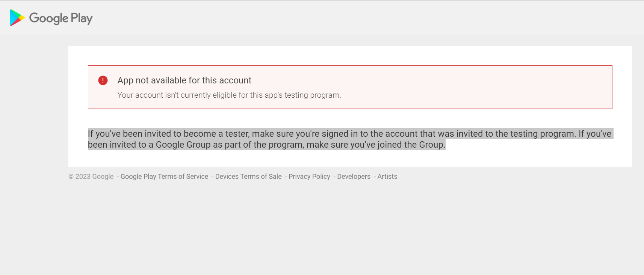Click the '© 2023 Google' copyright text
Screen dimensions: 644x275
click(x=91, y=177)
